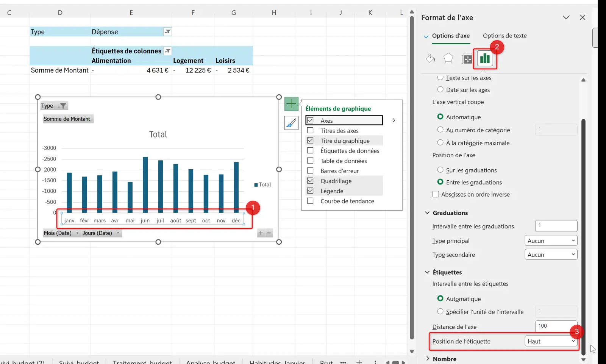The height and width of the screenshot is (364, 606).
Task: Close the Format de l'axe pane
Action: tap(583, 17)
